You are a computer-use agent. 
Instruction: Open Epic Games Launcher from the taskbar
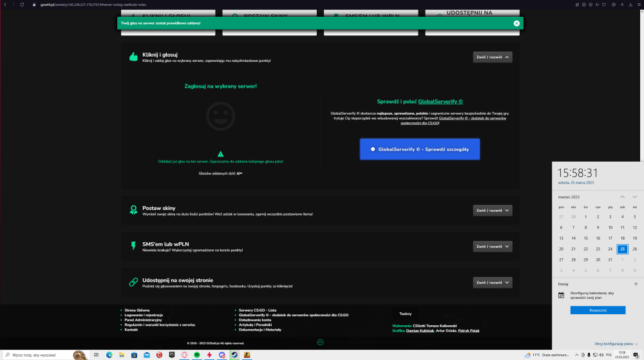click(172, 355)
